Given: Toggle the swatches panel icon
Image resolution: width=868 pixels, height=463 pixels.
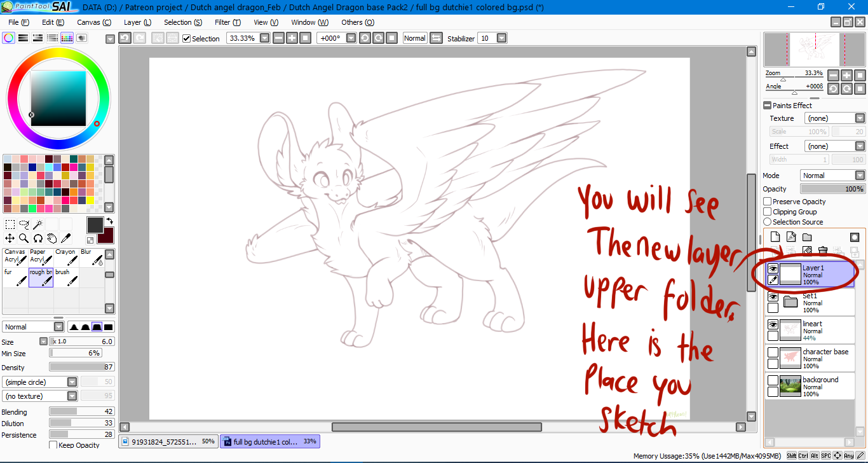Looking at the screenshot, I should click(67, 38).
